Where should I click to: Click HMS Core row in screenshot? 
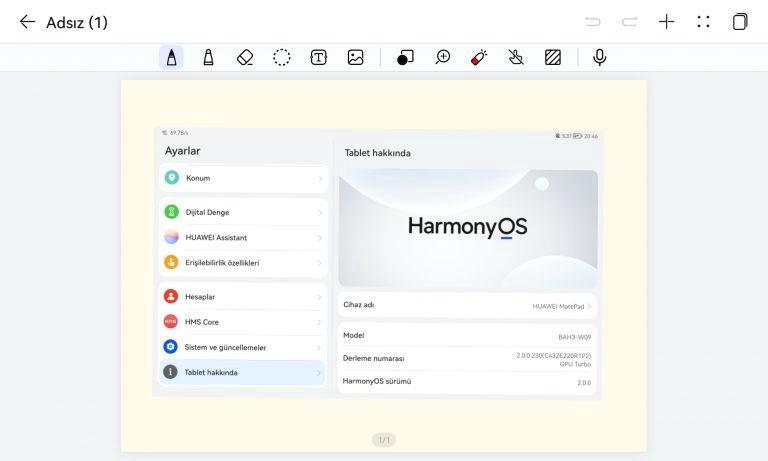coord(243,322)
